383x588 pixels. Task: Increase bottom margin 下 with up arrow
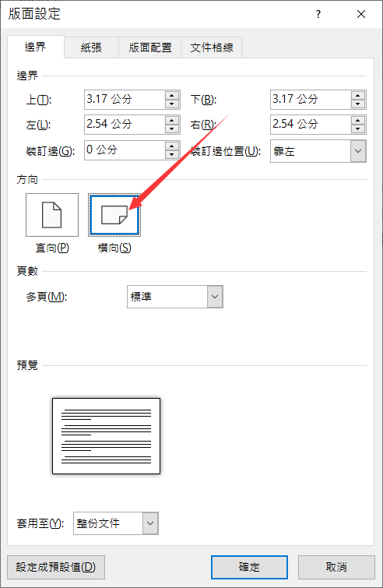tap(358, 95)
